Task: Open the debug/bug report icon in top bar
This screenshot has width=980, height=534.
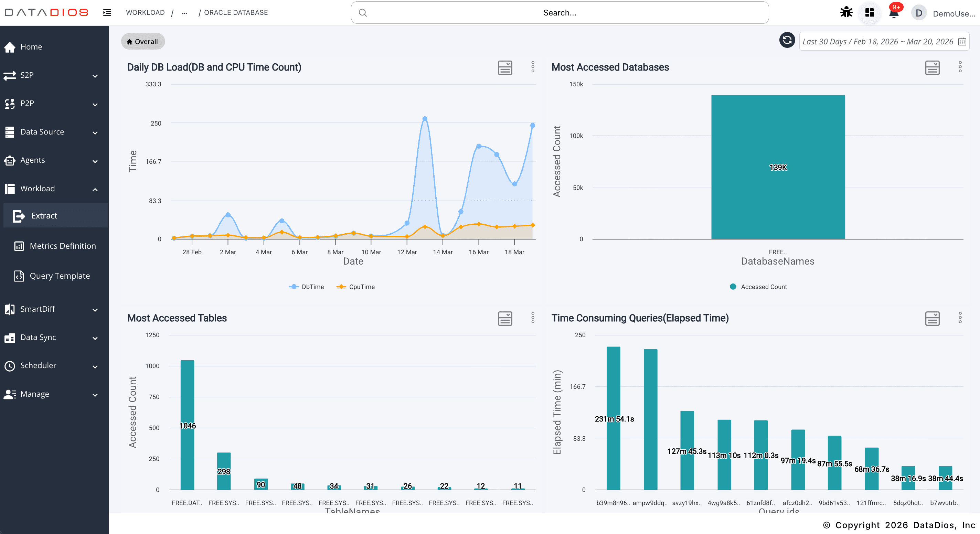Action: click(846, 12)
